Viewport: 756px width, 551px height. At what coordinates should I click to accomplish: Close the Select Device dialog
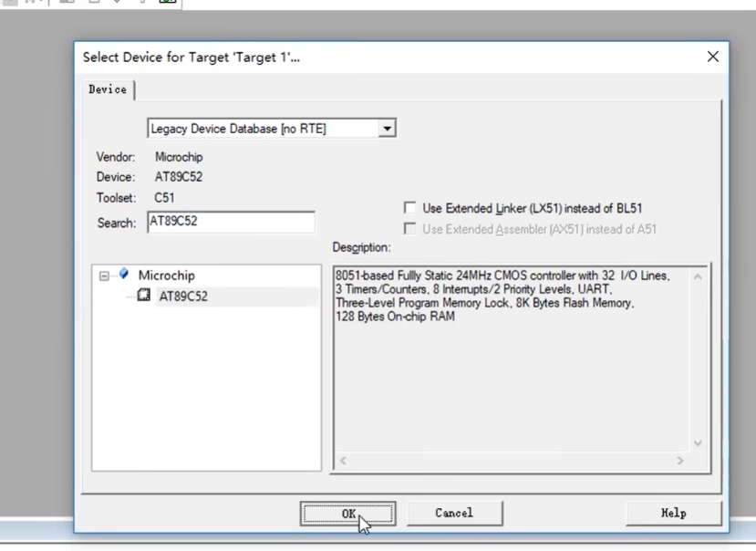tap(712, 57)
